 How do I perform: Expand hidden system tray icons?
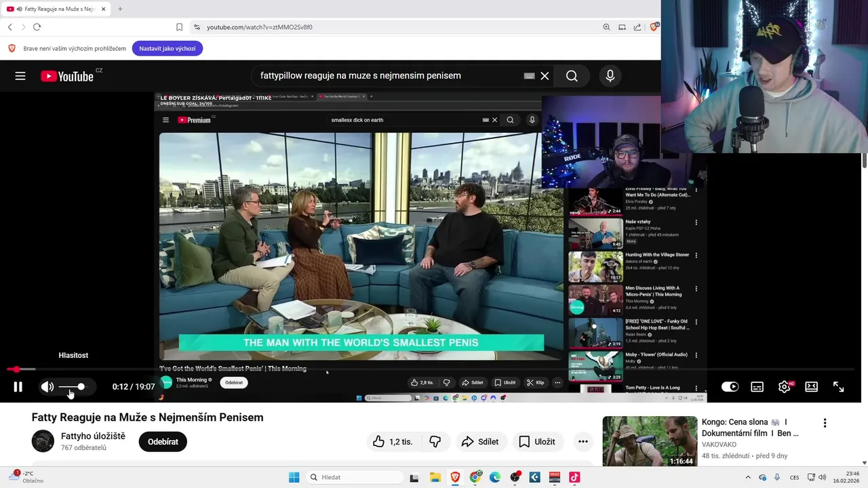click(748, 477)
